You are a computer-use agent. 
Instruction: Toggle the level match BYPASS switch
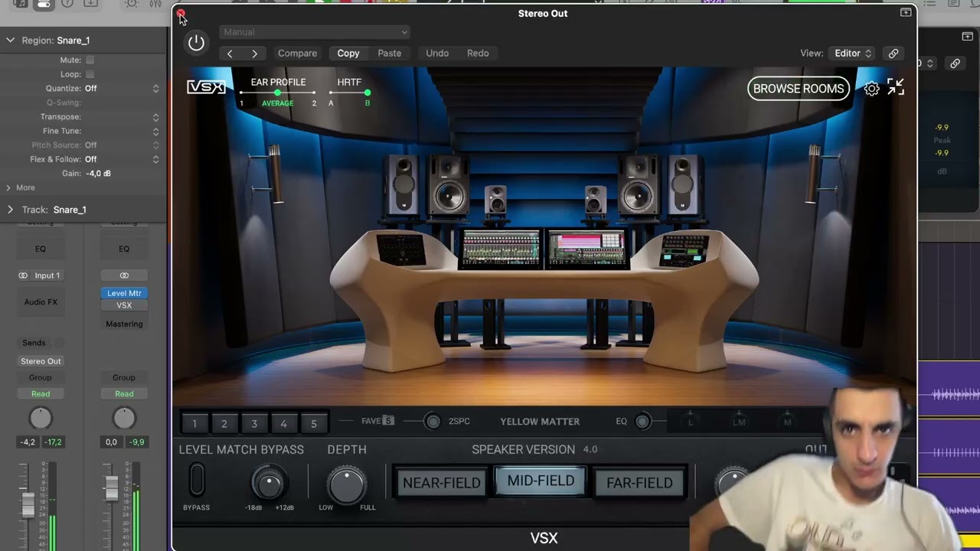pyautogui.click(x=197, y=481)
